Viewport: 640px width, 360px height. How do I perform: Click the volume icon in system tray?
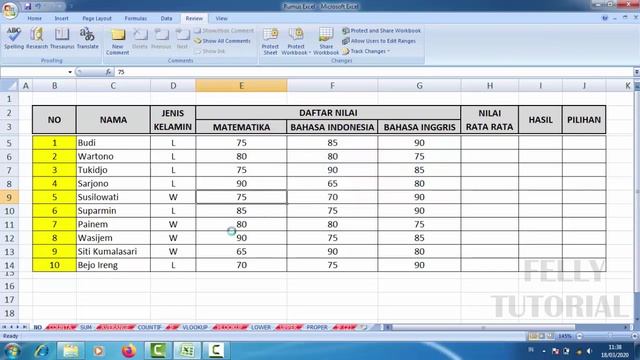589,351
